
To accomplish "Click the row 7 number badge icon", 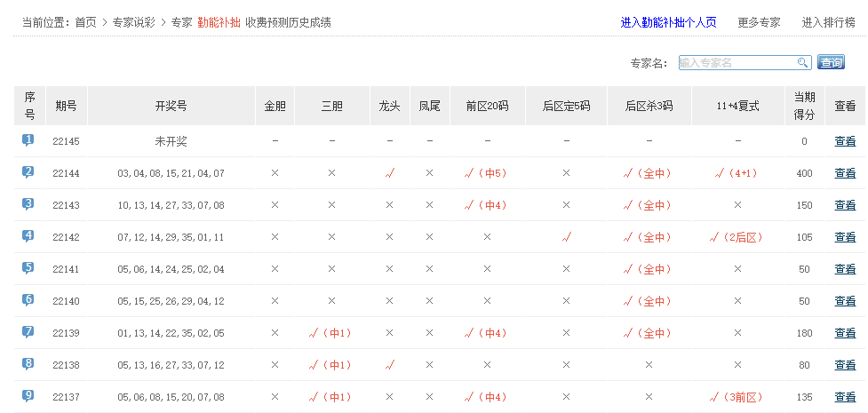I will coord(28,332).
